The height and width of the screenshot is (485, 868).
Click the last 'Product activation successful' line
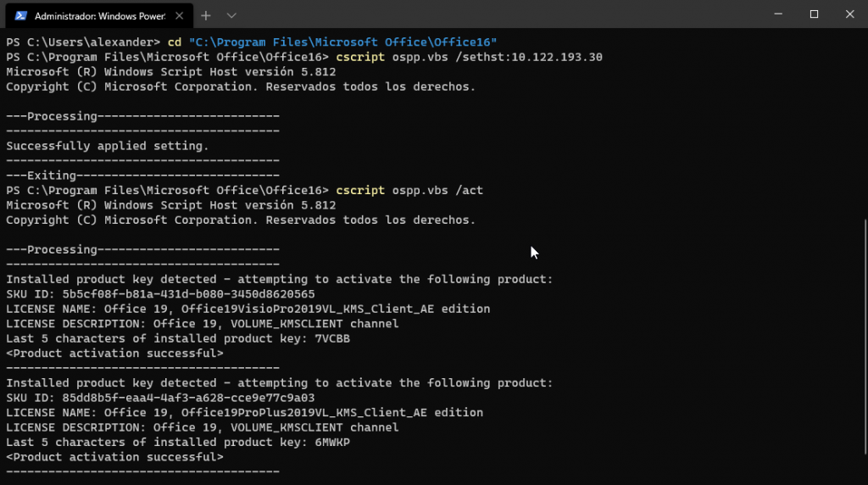pos(114,457)
